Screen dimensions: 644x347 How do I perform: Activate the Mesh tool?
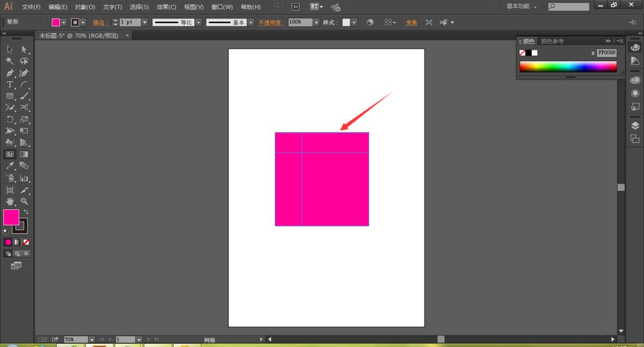pyautogui.click(x=10, y=155)
